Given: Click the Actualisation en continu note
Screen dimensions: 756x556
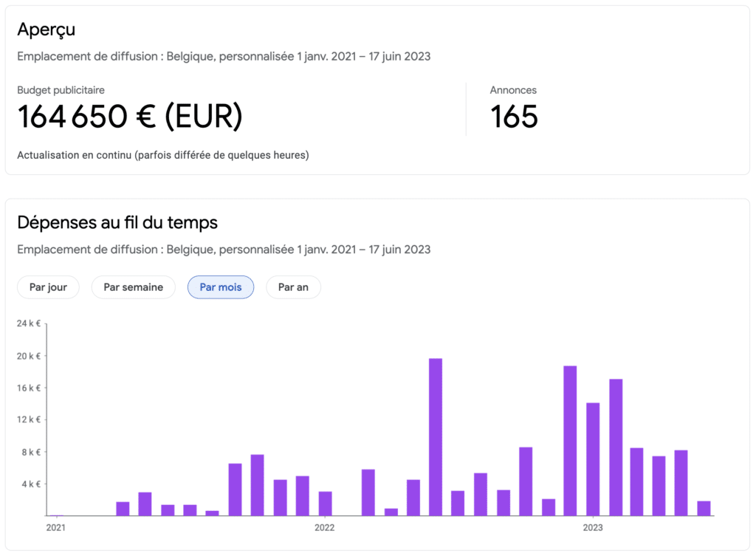Looking at the screenshot, I should point(162,155).
